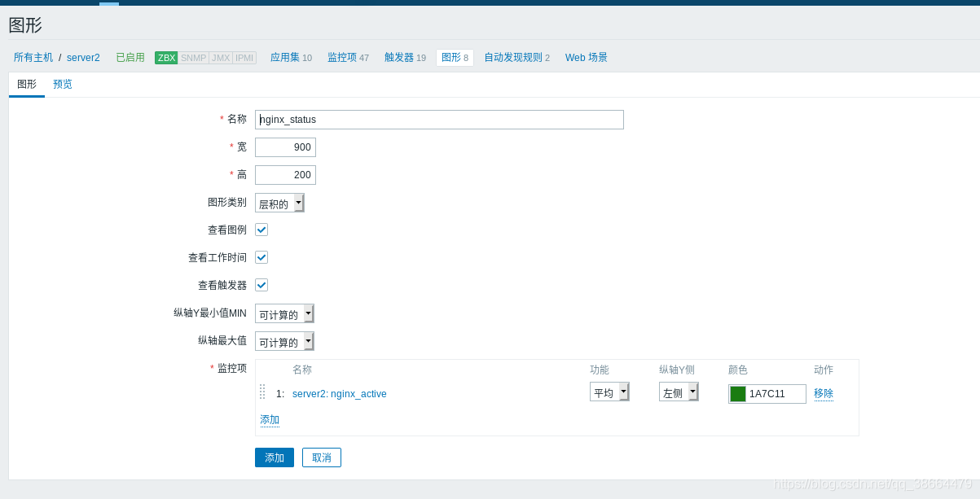This screenshot has height=499, width=980.
Task: Switch to the 预览 tab
Action: [63, 84]
